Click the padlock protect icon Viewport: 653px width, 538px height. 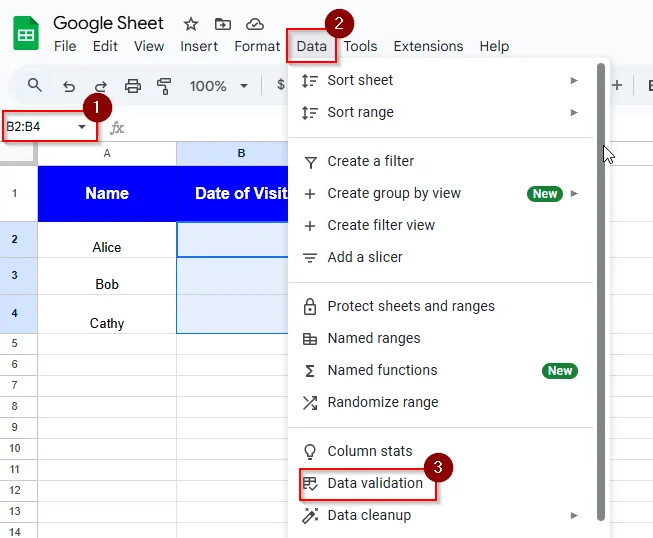click(x=310, y=306)
